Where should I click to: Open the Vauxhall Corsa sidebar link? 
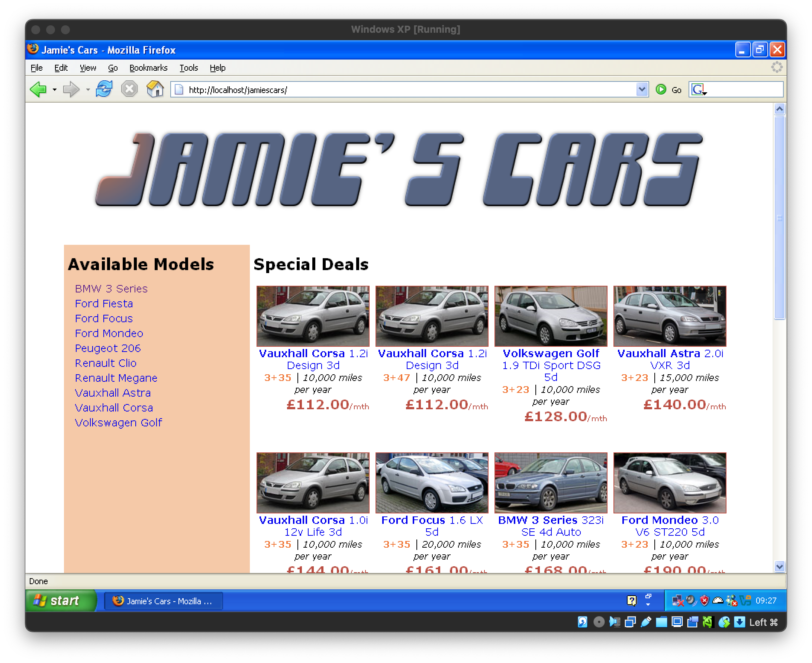point(114,408)
